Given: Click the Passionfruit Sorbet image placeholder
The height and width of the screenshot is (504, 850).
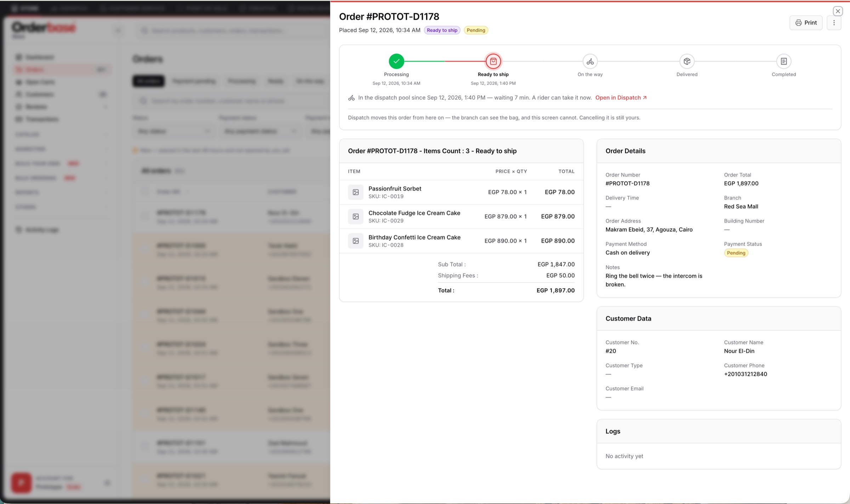Looking at the screenshot, I should coord(356,192).
